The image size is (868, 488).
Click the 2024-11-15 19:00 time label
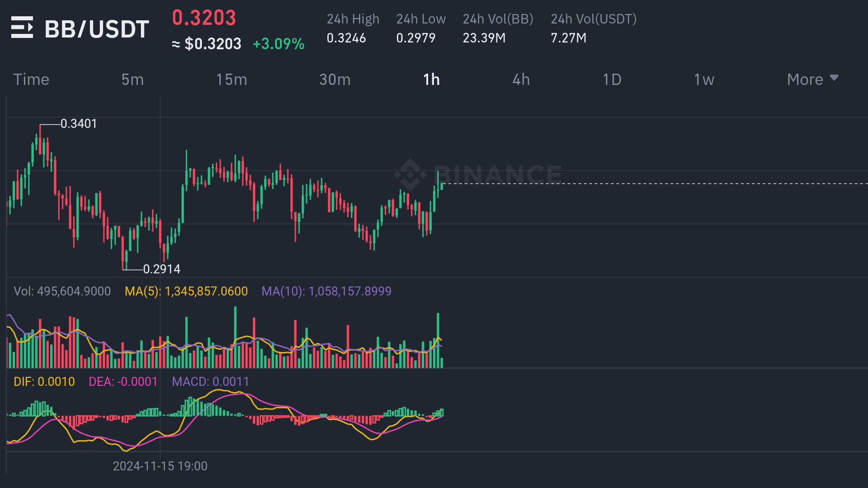pos(160,466)
